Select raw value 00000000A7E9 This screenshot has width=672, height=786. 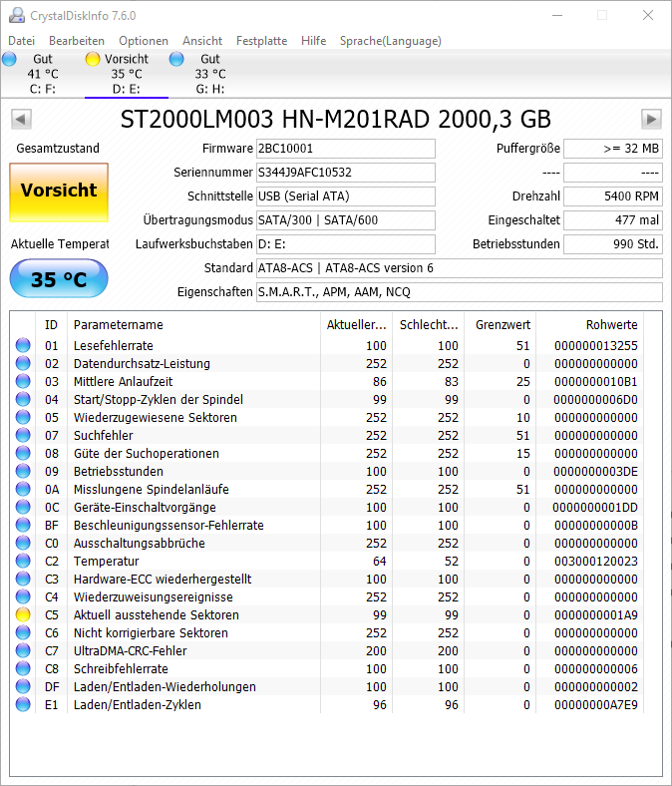tap(596, 705)
